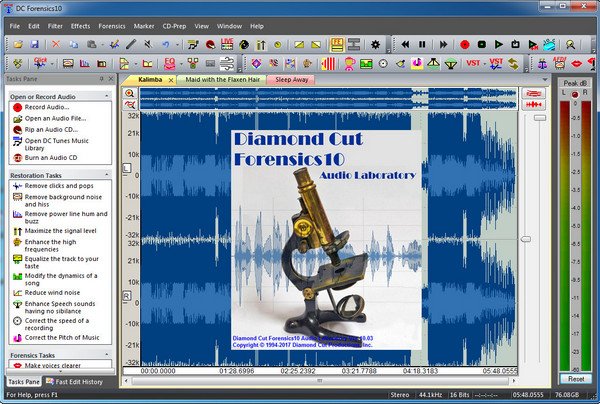Open the Forensics menu
600x404 pixels.
[x=112, y=26]
